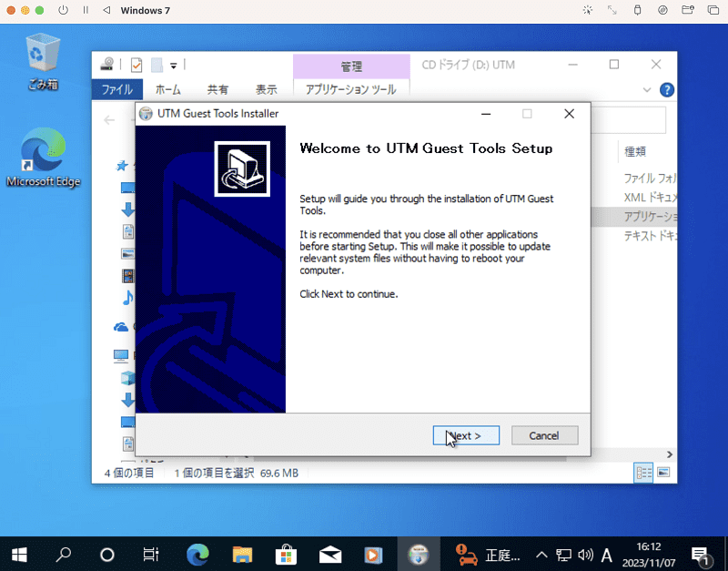Select the 管理 contextual tab
728x571 pixels.
(x=351, y=66)
